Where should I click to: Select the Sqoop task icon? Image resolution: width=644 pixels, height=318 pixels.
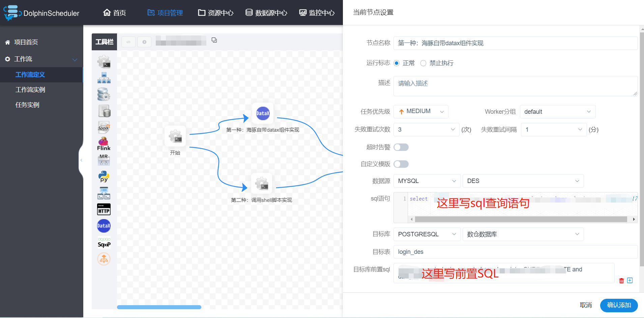104,242
